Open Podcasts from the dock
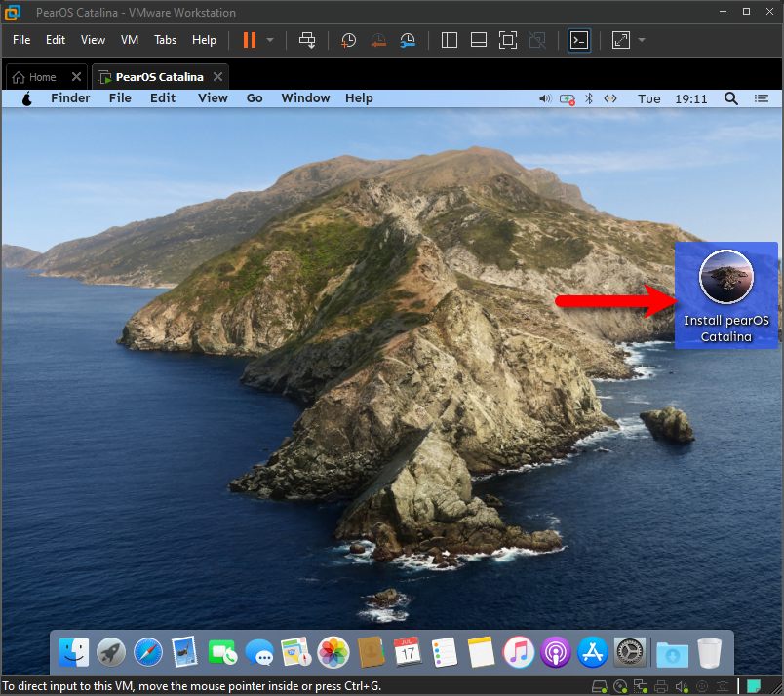 click(x=556, y=652)
